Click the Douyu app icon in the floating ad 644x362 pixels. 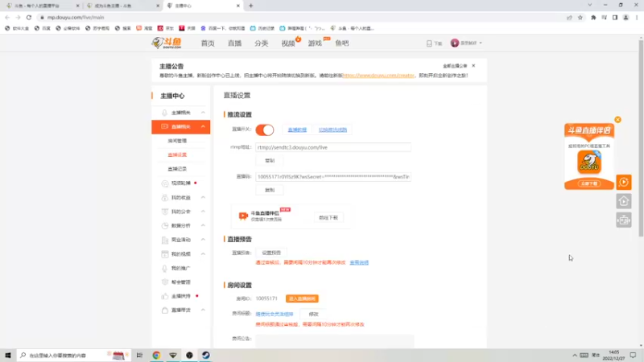(589, 162)
